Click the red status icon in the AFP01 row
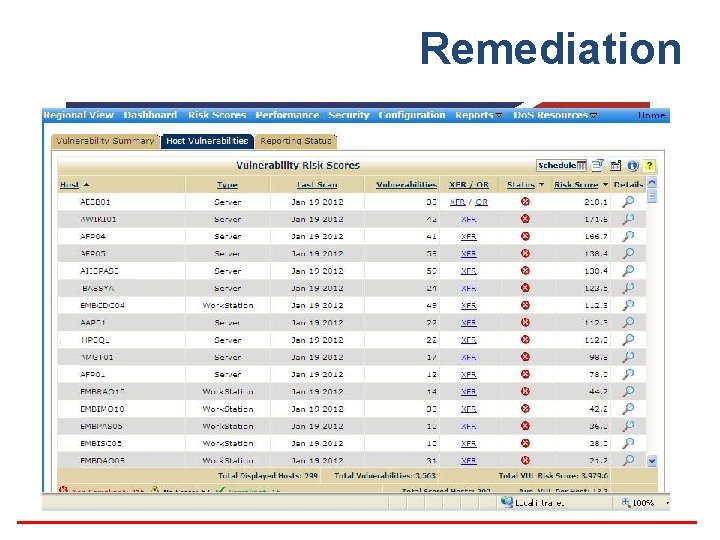Viewport: 720px width, 540px height. coord(525,374)
